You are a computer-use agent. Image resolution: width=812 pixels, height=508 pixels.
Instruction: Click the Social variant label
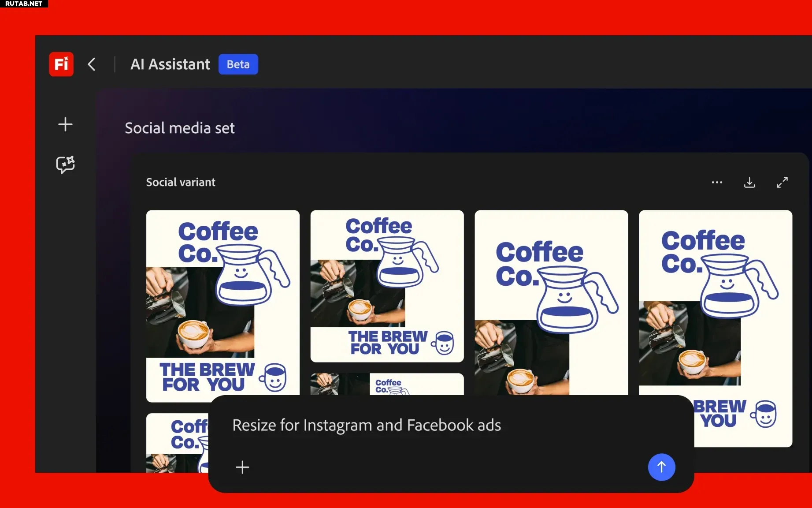pos(181,182)
